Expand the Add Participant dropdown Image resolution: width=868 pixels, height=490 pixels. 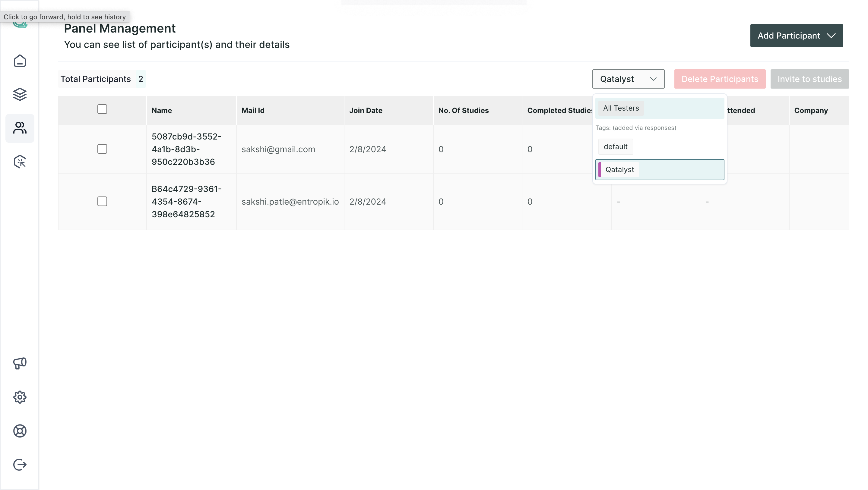[796, 36]
